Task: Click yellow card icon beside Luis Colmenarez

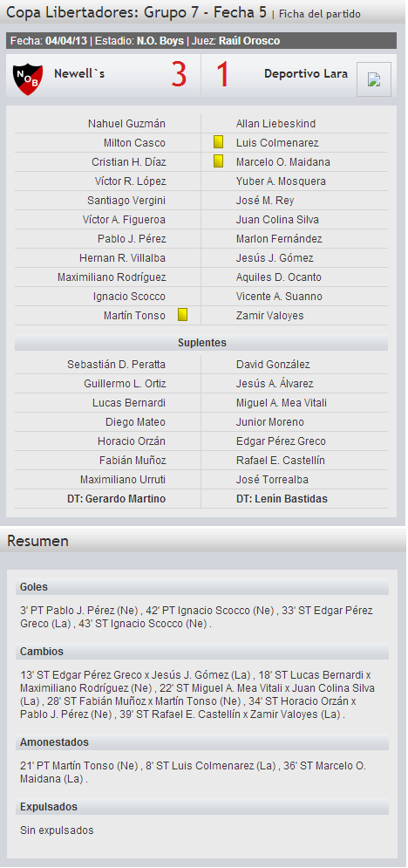Action: click(x=218, y=142)
